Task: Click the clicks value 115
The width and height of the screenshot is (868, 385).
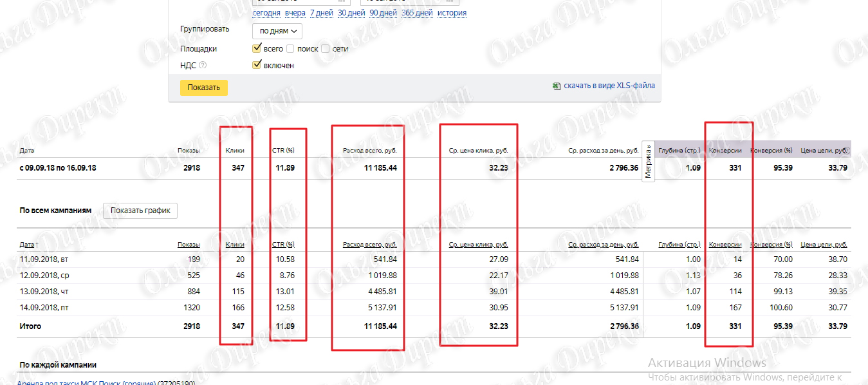Action: pyautogui.click(x=238, y=292)
